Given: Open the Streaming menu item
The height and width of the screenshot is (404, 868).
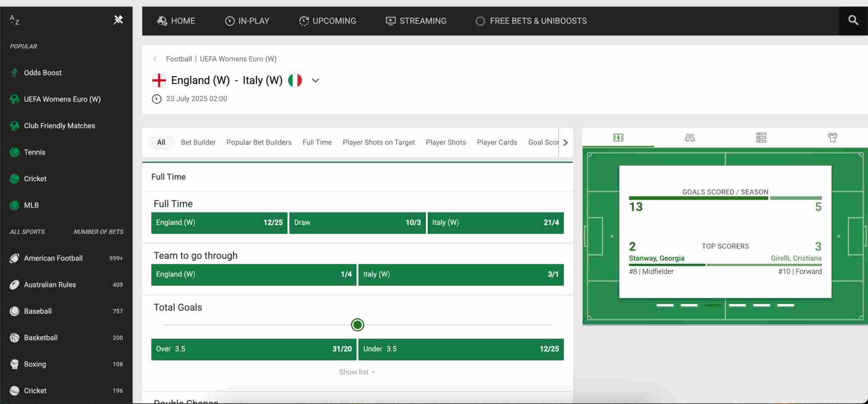Looking at the screenshot, I should coord(416,21).
